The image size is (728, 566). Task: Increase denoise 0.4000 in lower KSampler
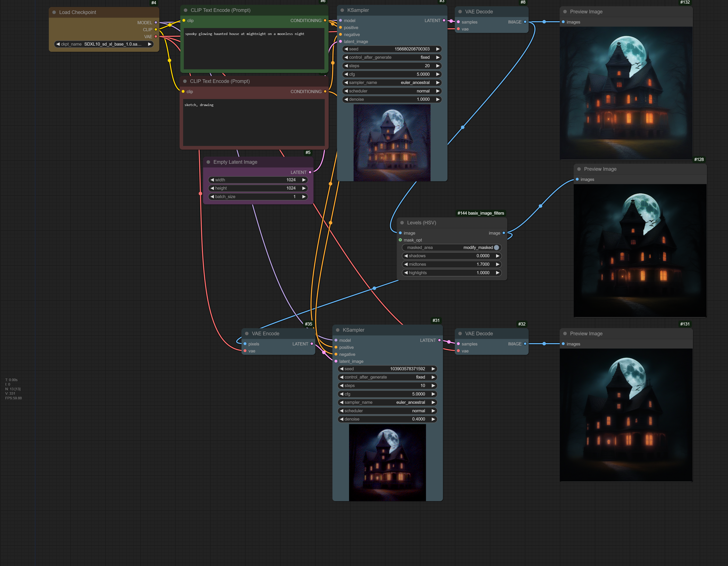tap(433, 419)
